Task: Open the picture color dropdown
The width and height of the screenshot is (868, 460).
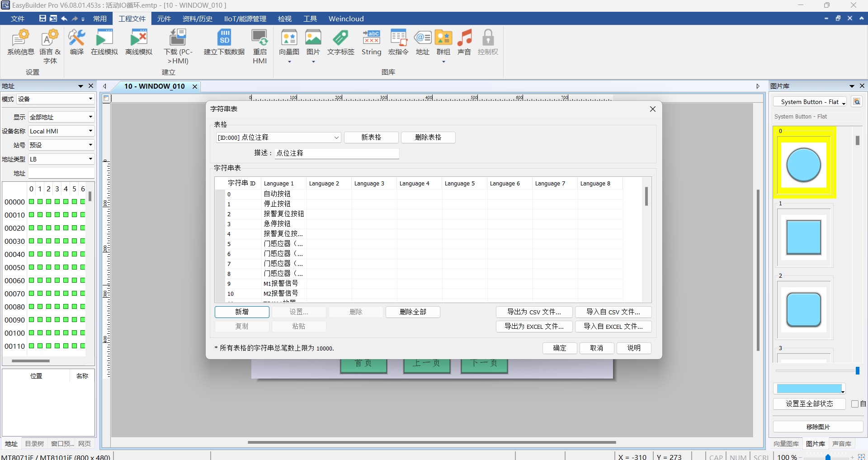Action: pyautogui.click(x=809, y=389)
